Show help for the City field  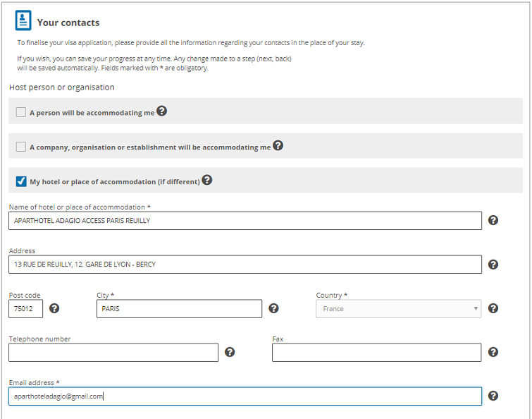click(274, 308)
